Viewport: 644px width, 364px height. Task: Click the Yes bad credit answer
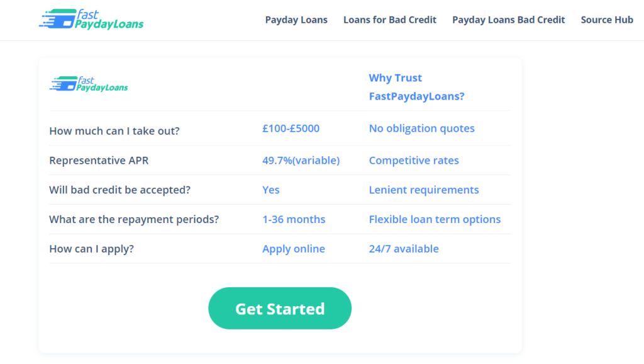click(271, 190)
